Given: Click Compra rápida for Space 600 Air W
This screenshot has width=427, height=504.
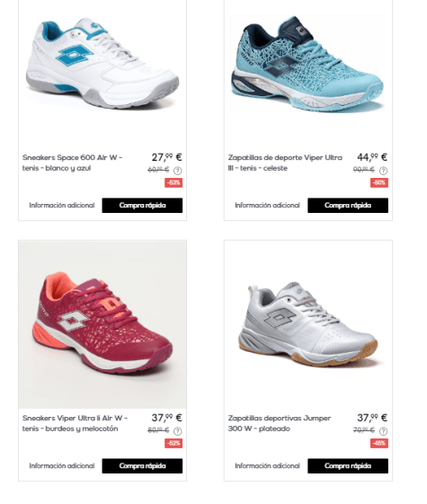Looking at the screenshot, I should (142, 206).
